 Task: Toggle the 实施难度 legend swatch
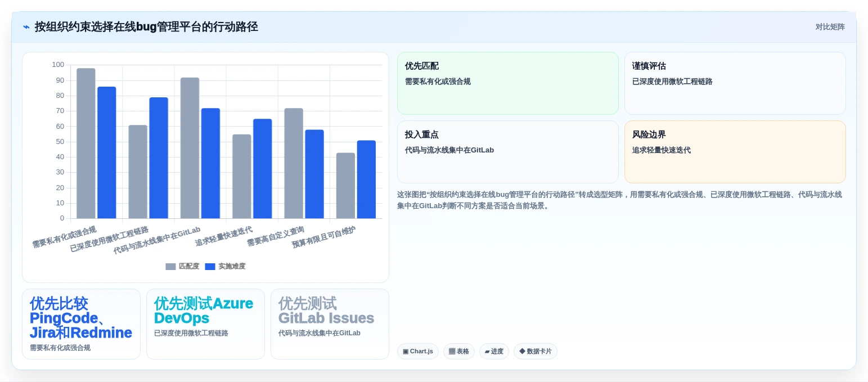point(210,266)
